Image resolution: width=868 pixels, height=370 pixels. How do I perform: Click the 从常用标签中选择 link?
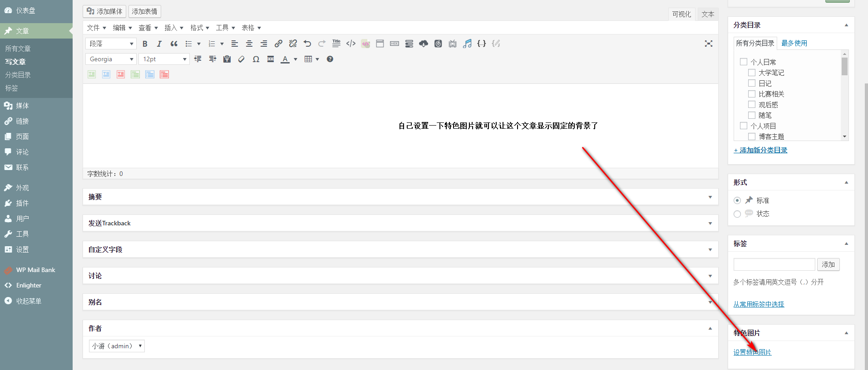tap(759, 304)
